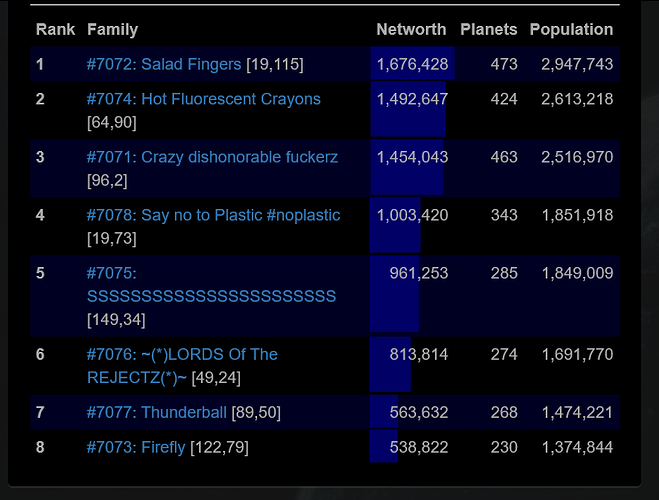Screen dimensions: 659x500
Task: Click the Networth column header
Action: [411, 30]
